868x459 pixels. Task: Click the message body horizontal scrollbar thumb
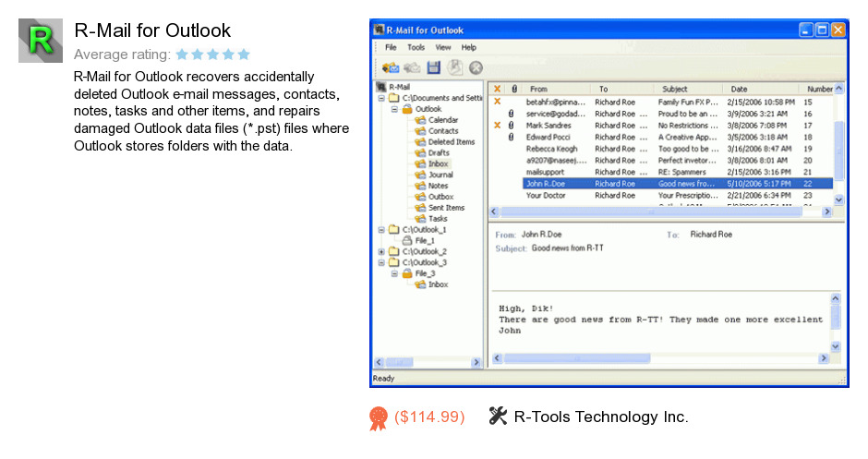pyautogui.click(x=577, y=358)
